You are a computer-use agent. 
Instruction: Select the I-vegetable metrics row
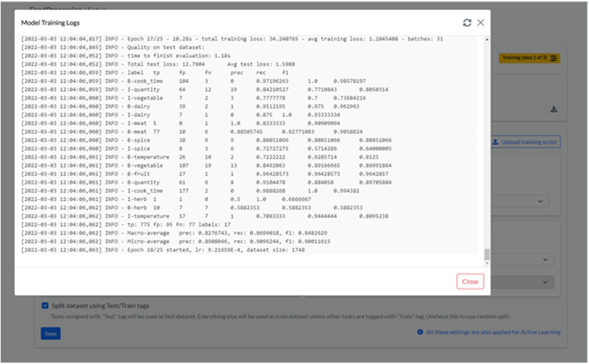(x=194, y=98)
